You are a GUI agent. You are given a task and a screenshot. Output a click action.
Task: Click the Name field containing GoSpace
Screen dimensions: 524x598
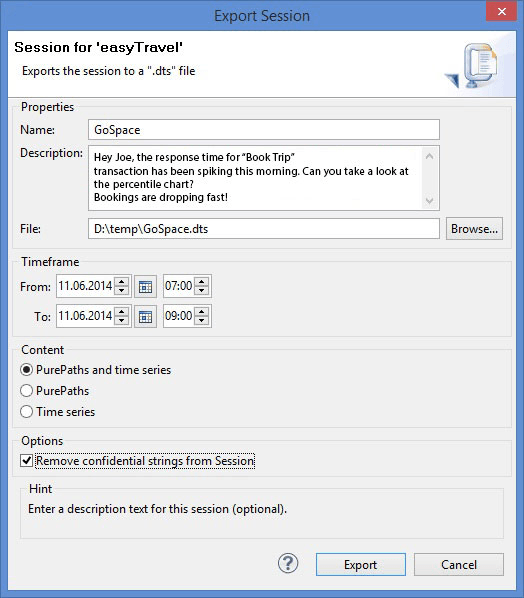coord(264,130)
